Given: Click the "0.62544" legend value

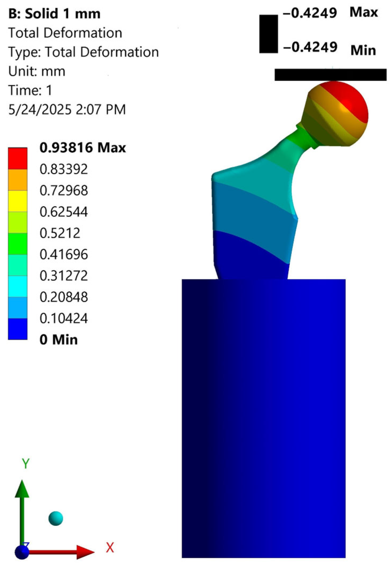Looking at the screenshot, I should [x=64, y=212].
